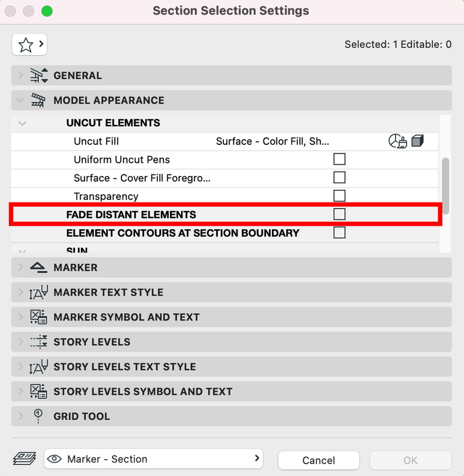This screenshot has width=464, height=476.
Task: Click the Marker panel icon
Action: (x=39, y=268)
